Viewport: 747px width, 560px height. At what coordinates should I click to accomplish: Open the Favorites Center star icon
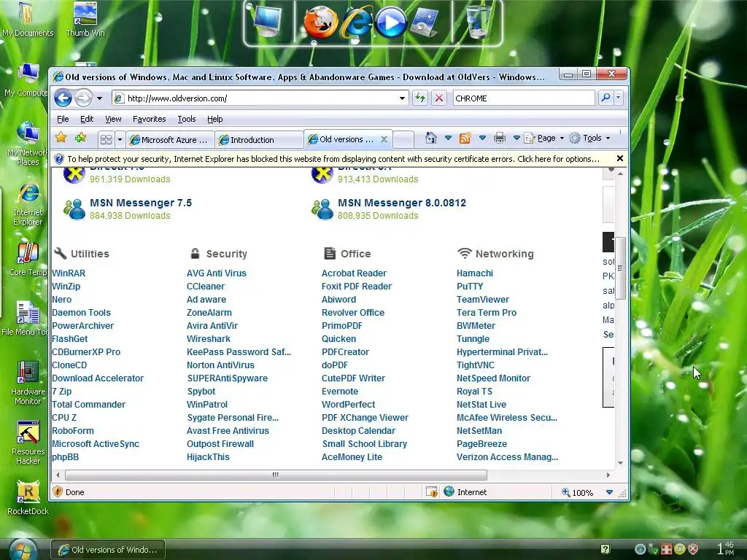pos(61,138)
